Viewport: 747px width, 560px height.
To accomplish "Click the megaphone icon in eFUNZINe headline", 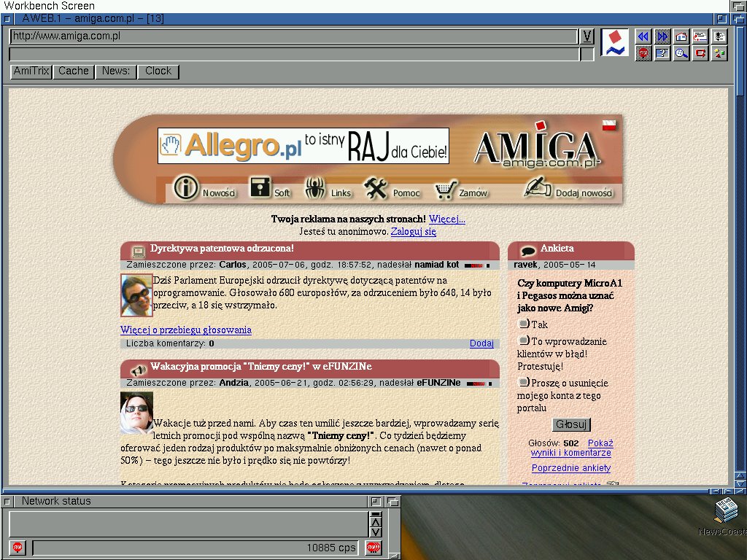I will pyautogui.click(x=139, y=369).
